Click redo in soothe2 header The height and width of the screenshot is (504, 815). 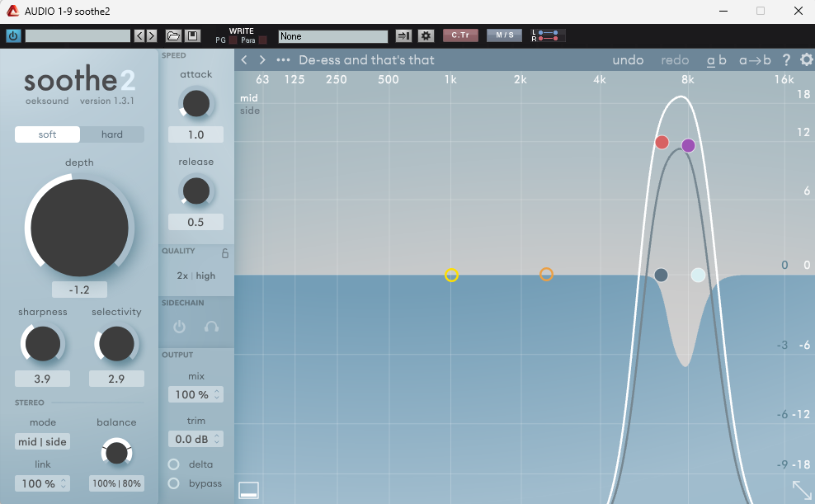click(675, 60)
